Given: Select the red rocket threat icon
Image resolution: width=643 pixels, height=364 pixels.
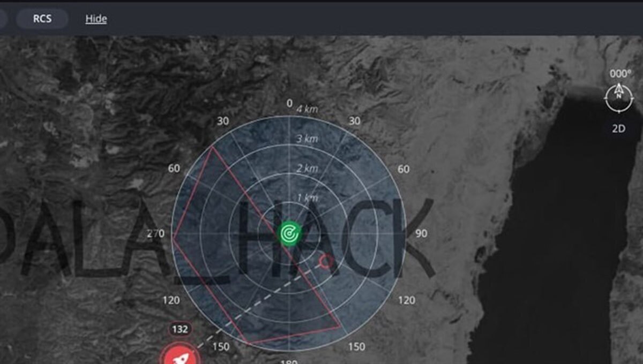Looking at the screenshot, I should 180,354.
